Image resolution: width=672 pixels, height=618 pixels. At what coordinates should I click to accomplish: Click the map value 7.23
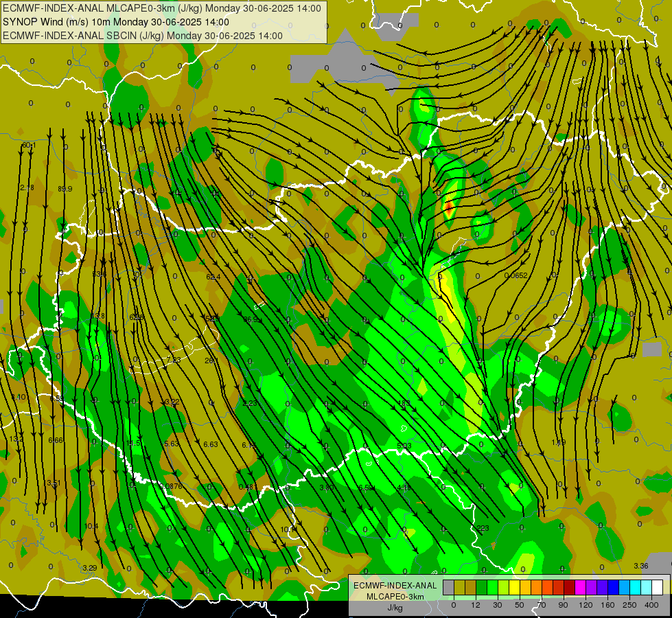[x=174, y=360]
